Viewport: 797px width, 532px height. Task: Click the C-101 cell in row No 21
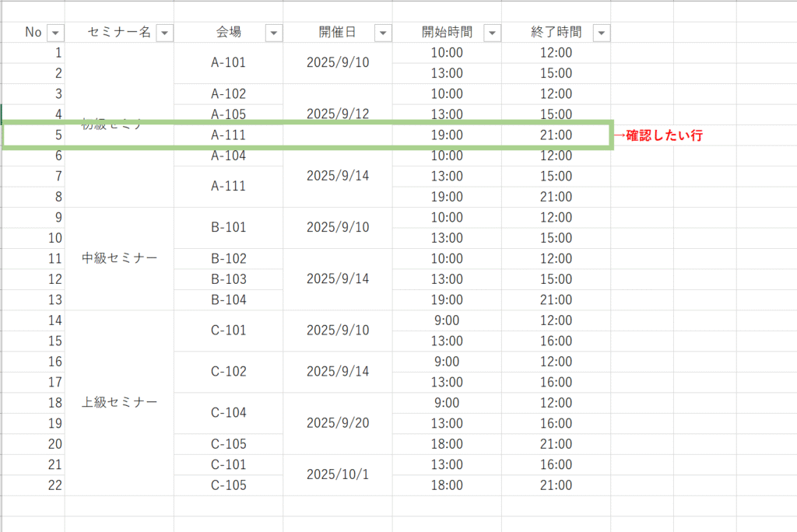(x=228, y=464)
